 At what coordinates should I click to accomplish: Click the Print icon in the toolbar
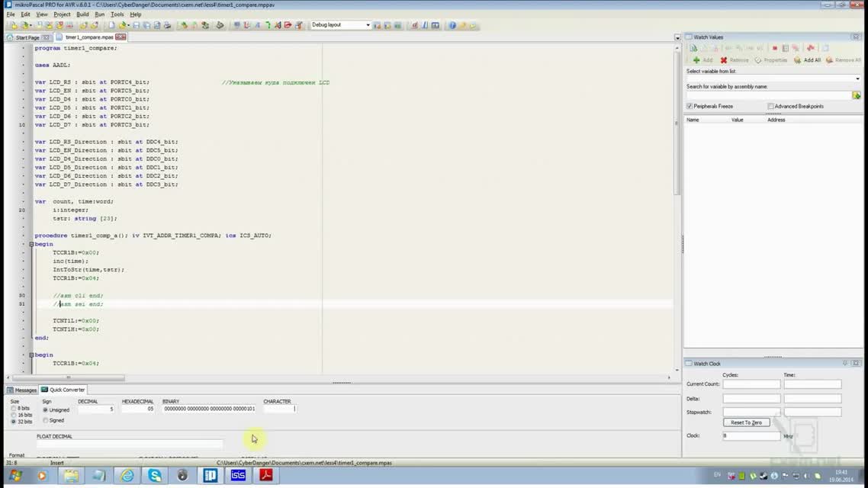point(167,25)
